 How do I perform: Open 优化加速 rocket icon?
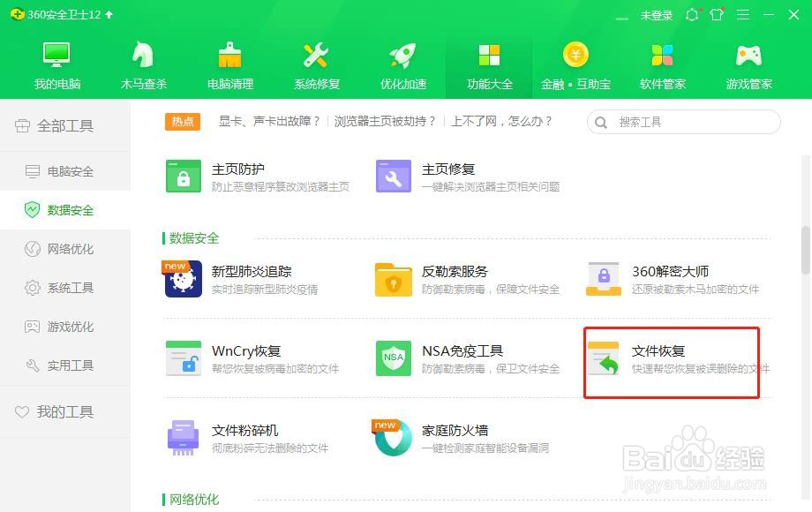point(402,55)
